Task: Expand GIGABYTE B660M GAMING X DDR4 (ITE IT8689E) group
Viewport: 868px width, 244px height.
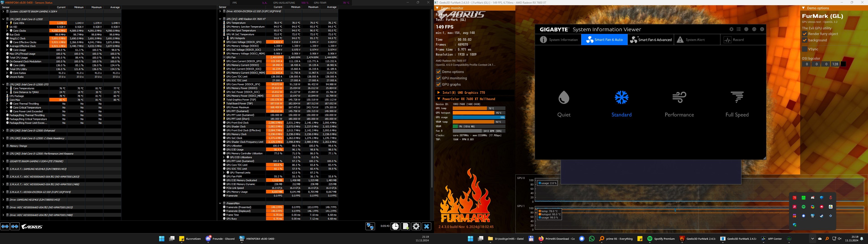Action: (3, 161)
